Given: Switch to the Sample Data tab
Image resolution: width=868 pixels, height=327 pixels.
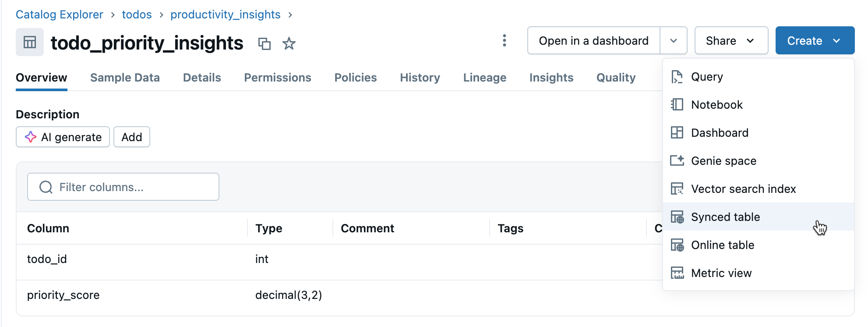Looking at the screenshot, I should pyautogui.click(x=125, y=78).
